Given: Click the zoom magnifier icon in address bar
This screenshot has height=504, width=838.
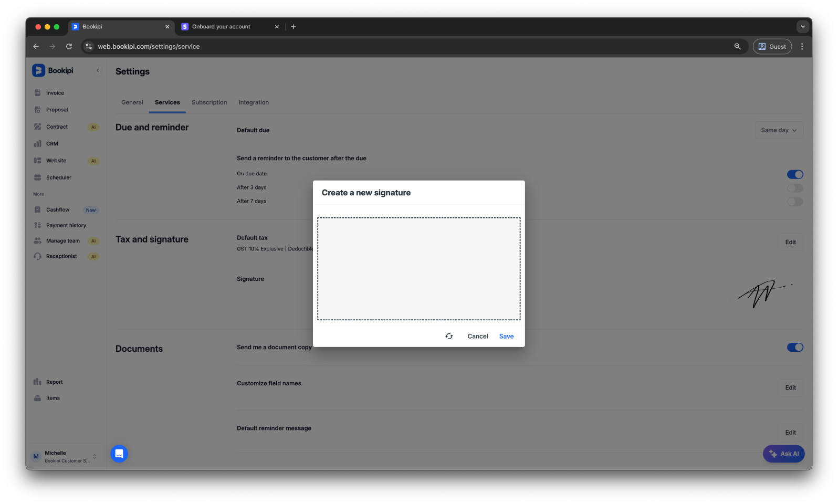Looking at the screenshot, I should point(737,46).
